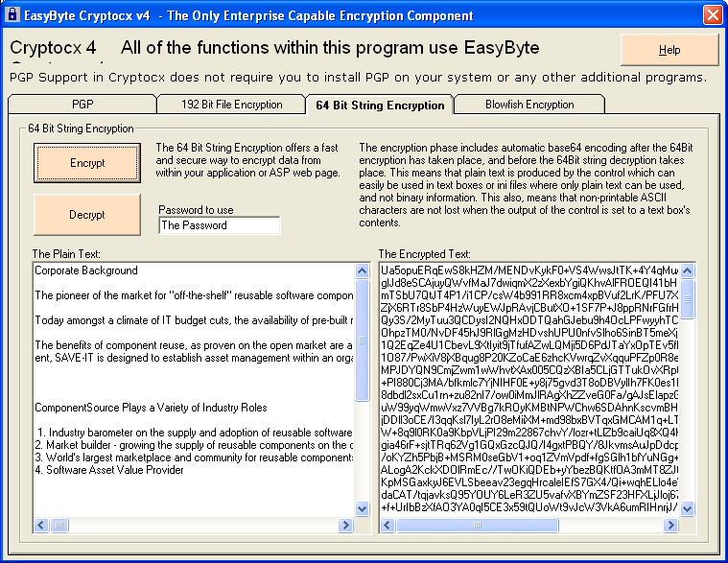The height and width of the screenshot is (563, 728).
Task: Click the 'Corporate Background' line in plain text
Action: coord(86,270)
